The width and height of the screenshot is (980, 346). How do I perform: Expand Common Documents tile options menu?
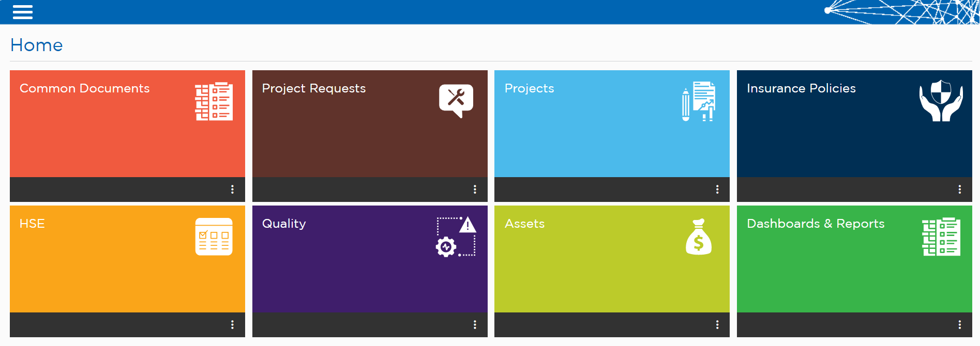tap(232, 190)
